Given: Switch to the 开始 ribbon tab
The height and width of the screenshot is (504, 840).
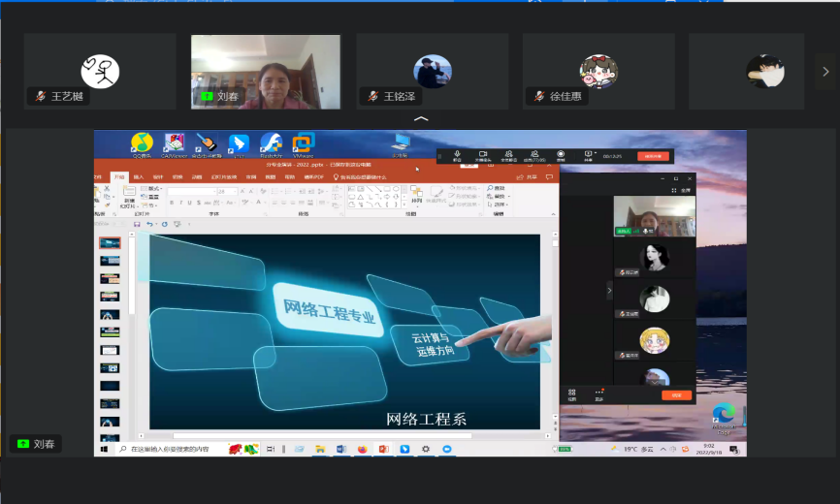Looking at the screenshot, I should coord(119,177).
